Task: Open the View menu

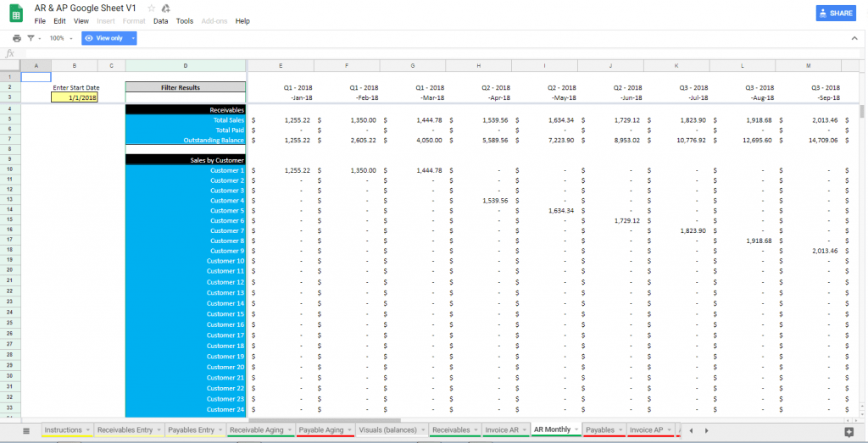Action: [x=81, y=21]
